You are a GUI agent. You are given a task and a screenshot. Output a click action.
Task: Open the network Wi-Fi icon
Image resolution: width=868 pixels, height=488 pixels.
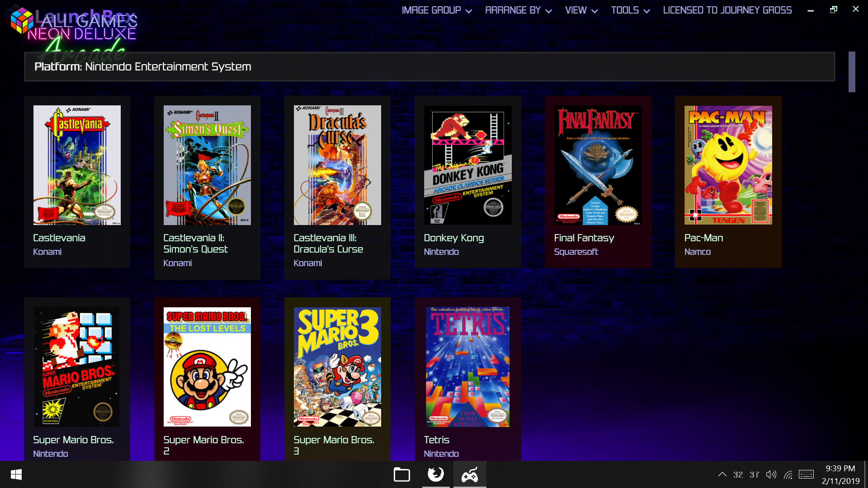tap(788, 474)
